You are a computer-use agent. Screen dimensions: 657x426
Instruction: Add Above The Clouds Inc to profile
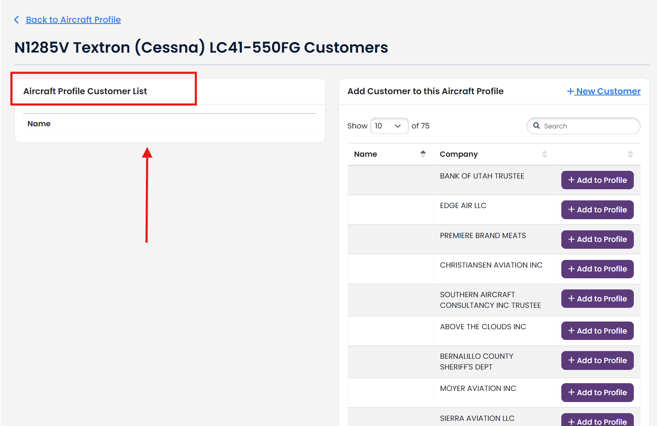(597, 331)
